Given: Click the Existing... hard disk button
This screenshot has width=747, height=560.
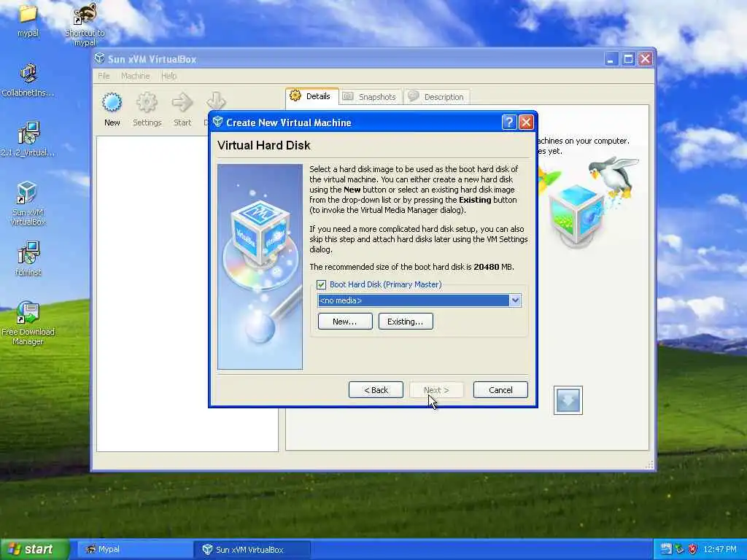Looking at the screenshot, I should [406, 322].
